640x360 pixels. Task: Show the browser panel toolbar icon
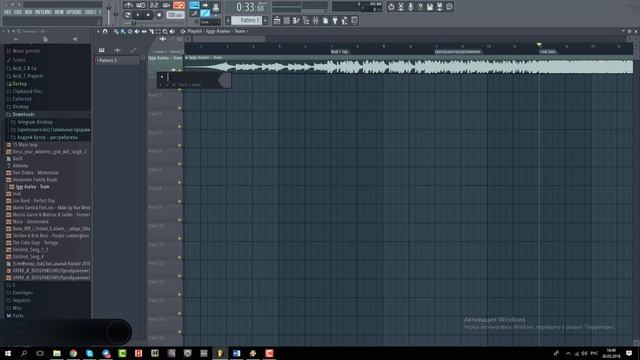[306, 20]
